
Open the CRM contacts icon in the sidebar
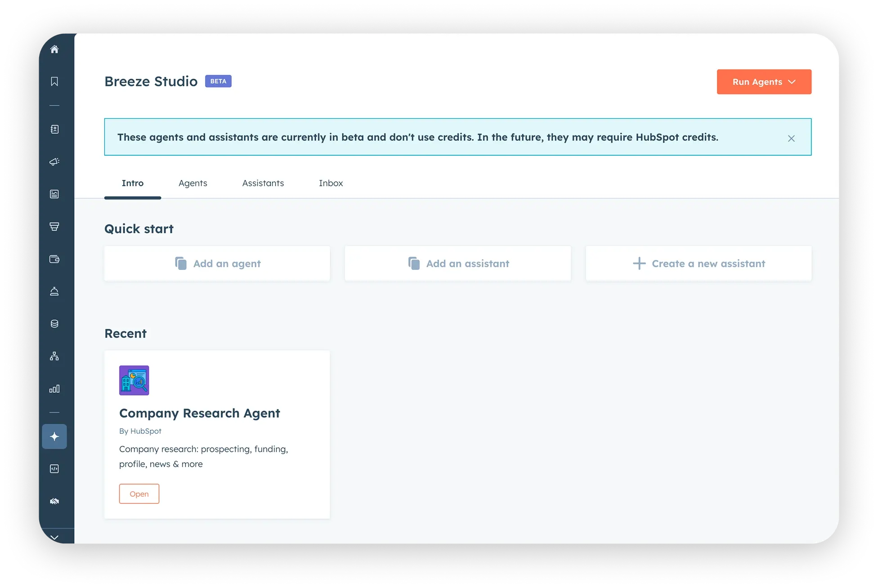click(54, 130)
